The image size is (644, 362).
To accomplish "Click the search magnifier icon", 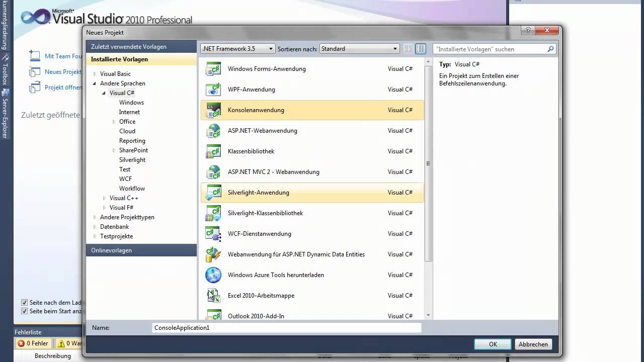I will 550,49.
